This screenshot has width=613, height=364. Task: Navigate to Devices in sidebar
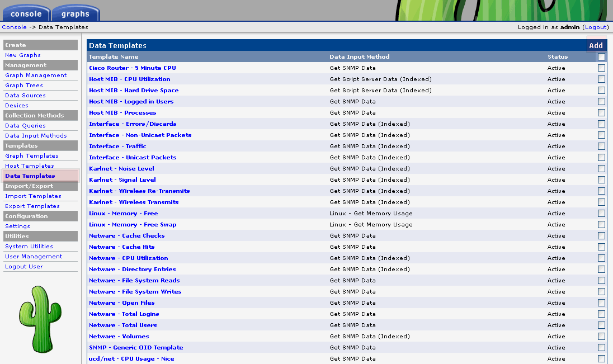(x=17, y=106)
